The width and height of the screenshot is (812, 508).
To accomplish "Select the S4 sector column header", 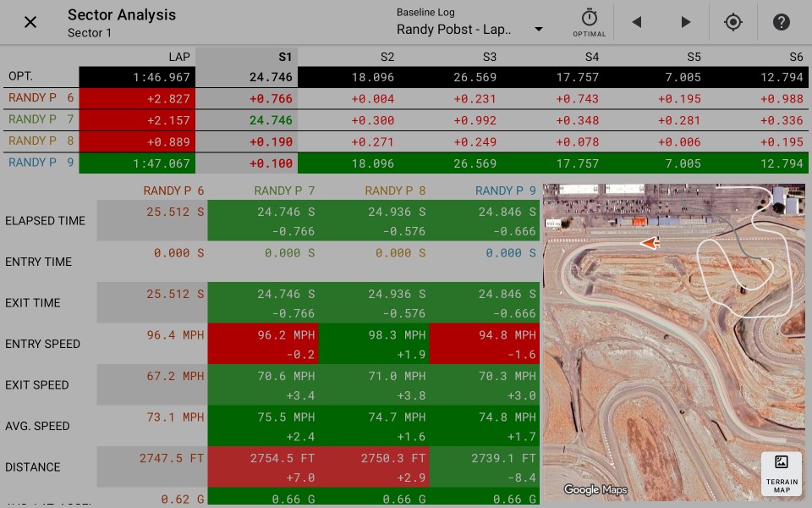I will [x=591, y=57].
